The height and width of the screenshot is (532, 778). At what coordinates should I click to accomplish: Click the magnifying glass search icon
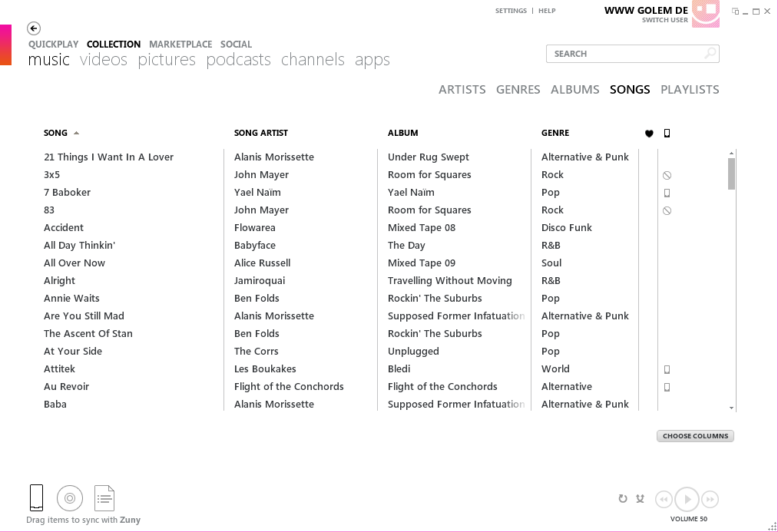(710, 54)
